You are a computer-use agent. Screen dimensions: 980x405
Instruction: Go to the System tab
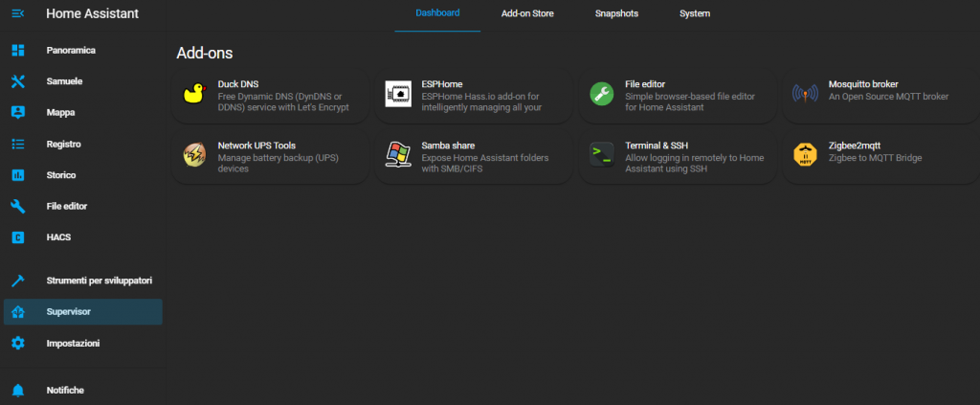coord(695,14)
